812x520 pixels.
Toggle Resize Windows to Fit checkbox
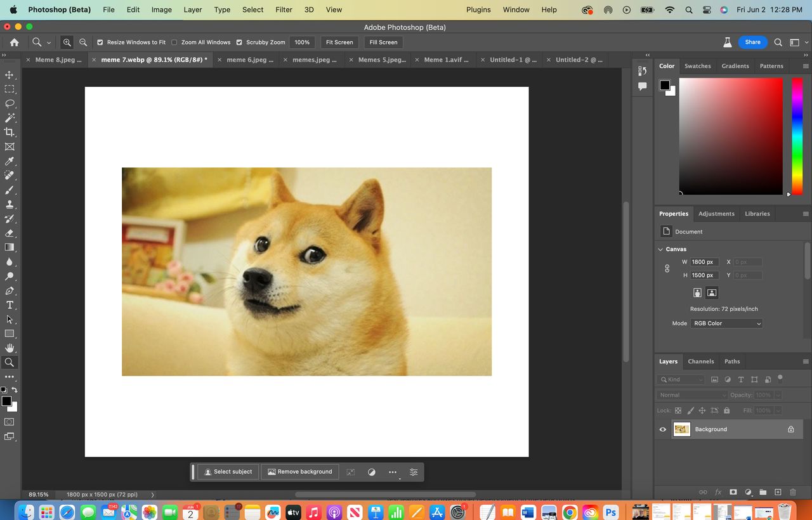pos(100,42)
